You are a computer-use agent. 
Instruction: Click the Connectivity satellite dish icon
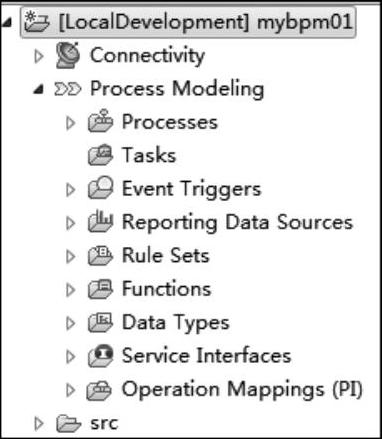(68, 55)
